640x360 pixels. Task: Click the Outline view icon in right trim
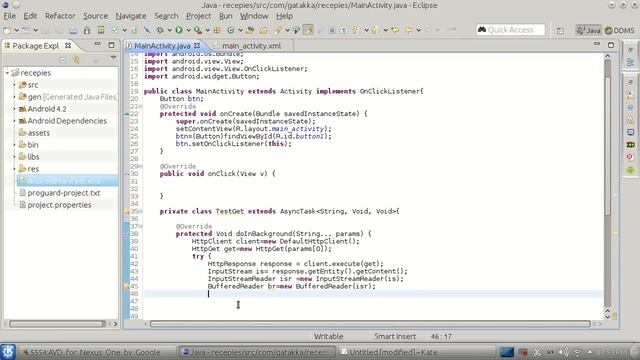[630, 62]
